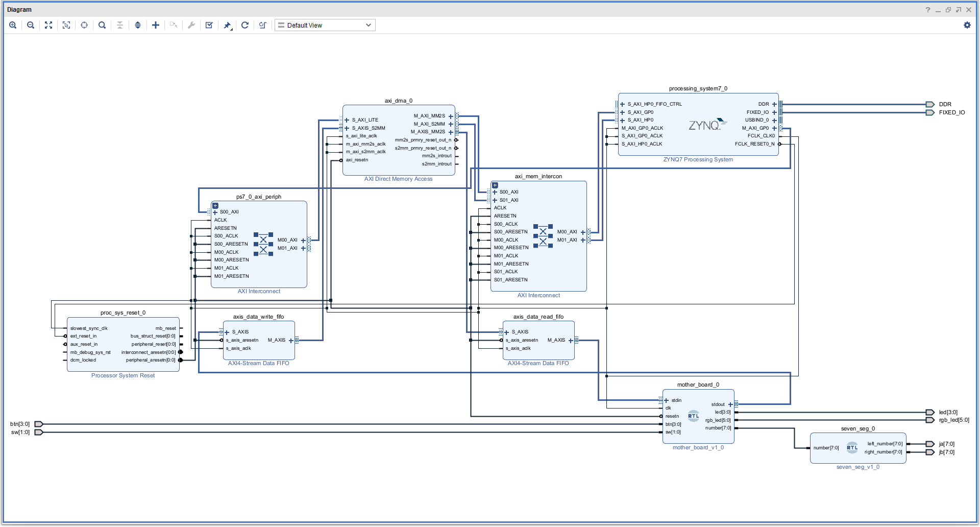Click the Zoom Out toolbar icon
The image size is (980, 527).
[31, 25]
